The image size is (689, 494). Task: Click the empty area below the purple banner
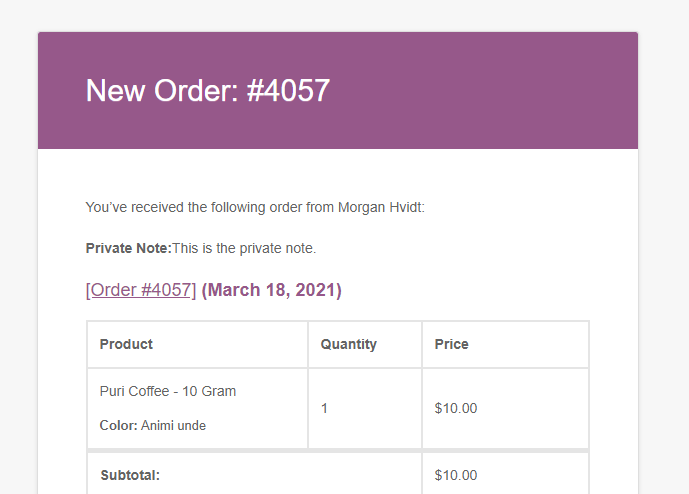tap(337, 174)
